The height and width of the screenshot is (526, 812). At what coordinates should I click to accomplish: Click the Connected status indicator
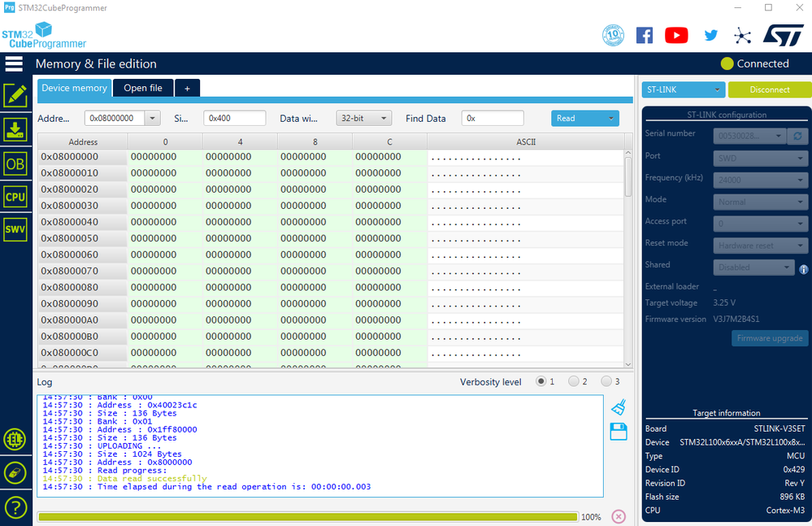click(755, 63)
